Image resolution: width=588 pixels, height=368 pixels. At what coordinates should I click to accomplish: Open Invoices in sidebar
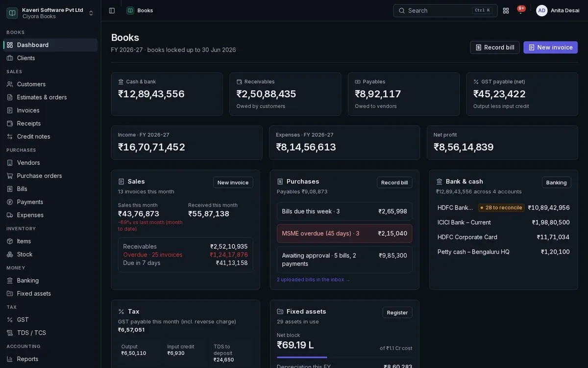coord(50,110)
